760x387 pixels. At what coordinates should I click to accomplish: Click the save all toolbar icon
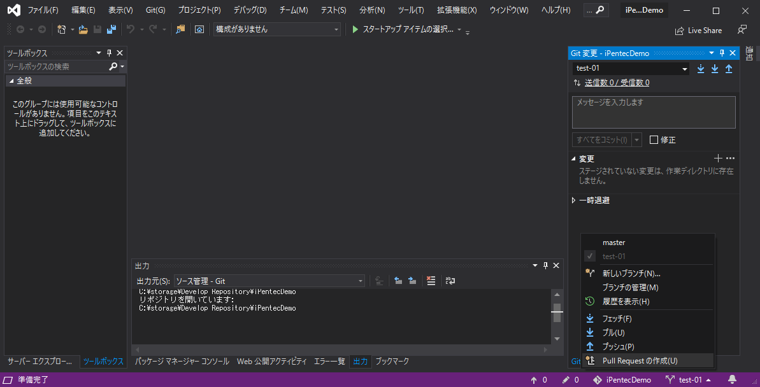[111, 30]
